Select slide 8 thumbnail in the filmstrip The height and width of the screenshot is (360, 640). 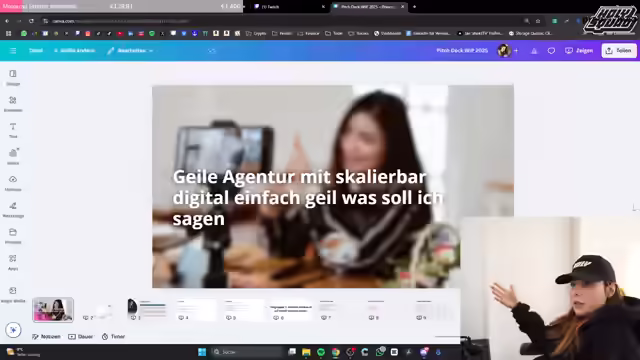(387, 311)
